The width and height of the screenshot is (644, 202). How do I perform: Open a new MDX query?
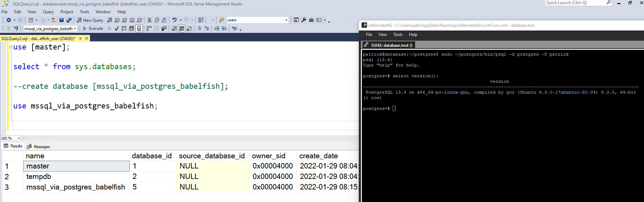point(117,20)
